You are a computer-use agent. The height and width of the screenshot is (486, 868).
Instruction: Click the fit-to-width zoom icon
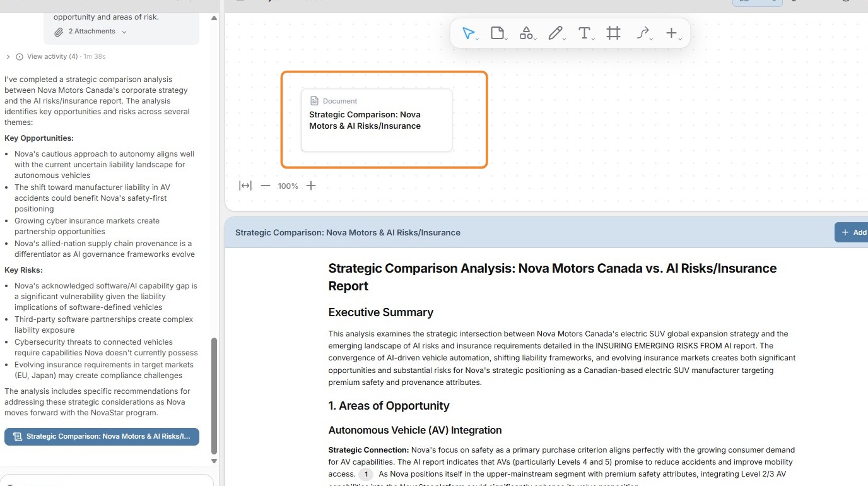coord(245,186)
